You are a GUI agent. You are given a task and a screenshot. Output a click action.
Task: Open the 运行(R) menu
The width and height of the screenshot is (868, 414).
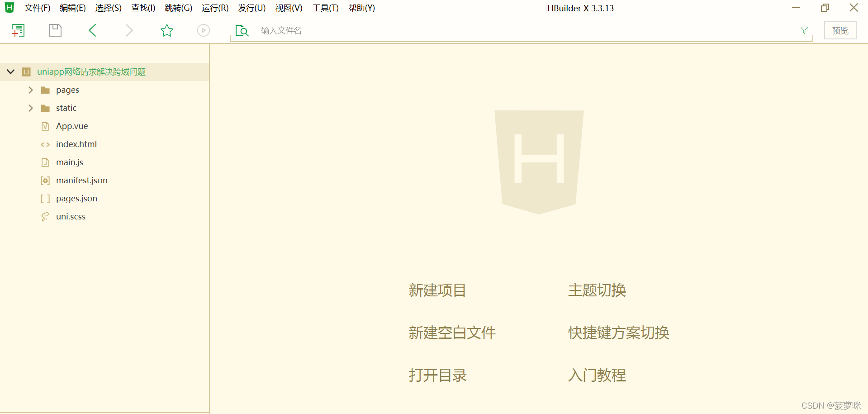215,8
